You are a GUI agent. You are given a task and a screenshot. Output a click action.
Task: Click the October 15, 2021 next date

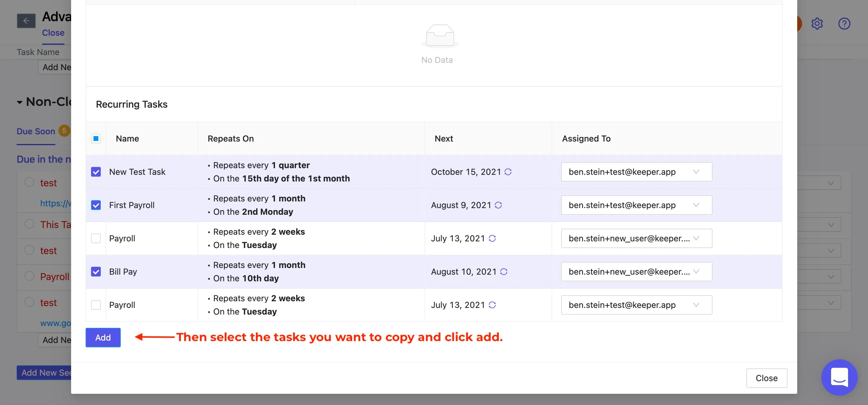(x=466, y=172)
